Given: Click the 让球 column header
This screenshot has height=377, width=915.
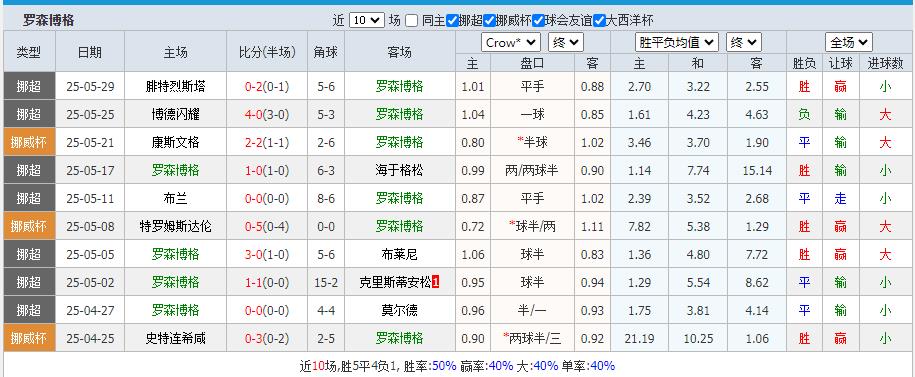Looking at the screenshot, I should 840,63.
